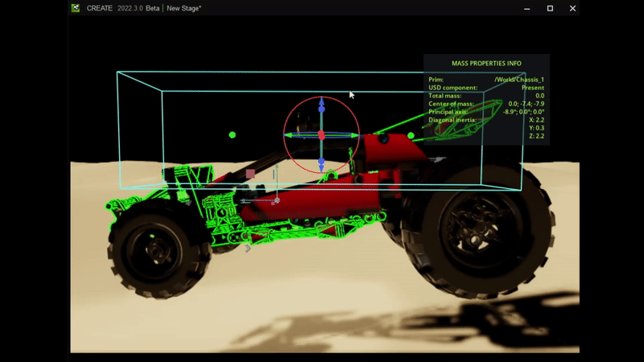Select the blue downward gizmo arrow
This screenshot has height=362, width=644.
click(321, 164)
